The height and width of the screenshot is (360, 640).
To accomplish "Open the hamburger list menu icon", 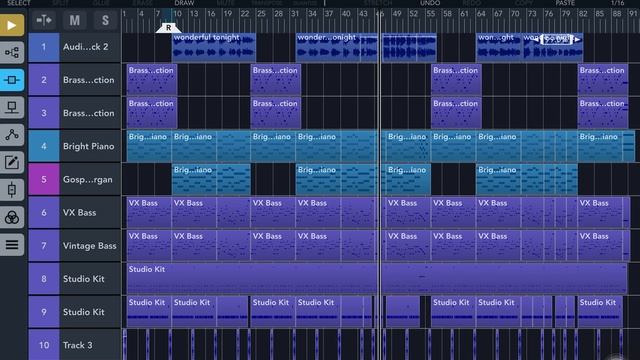I will (12, 244).
